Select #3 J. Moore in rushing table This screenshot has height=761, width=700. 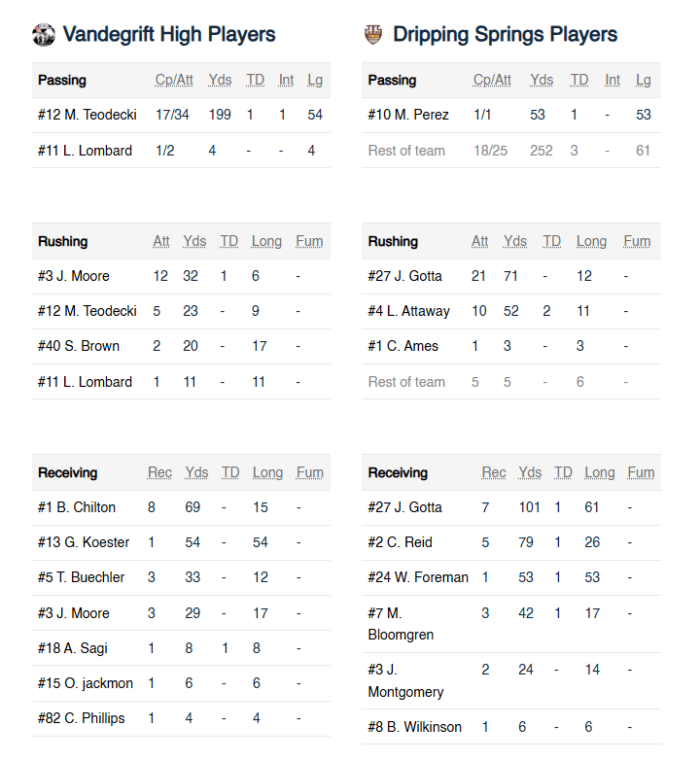tap(74, 276)
